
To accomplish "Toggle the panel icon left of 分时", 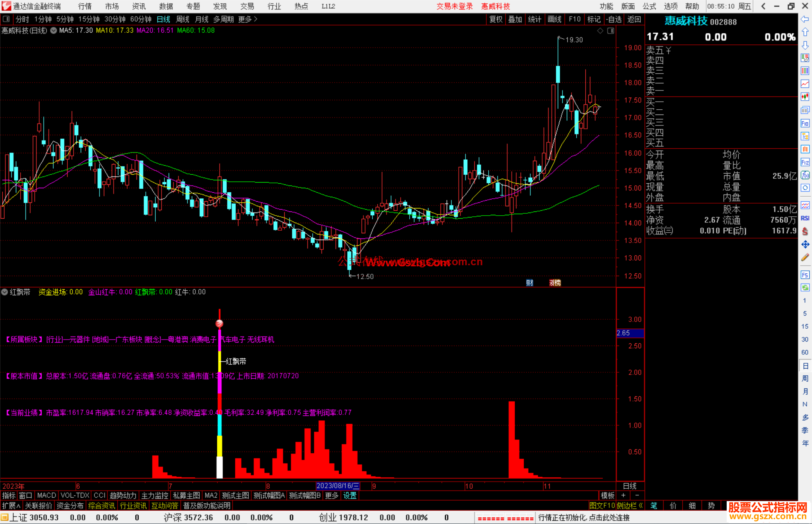I will pos(6,19).
